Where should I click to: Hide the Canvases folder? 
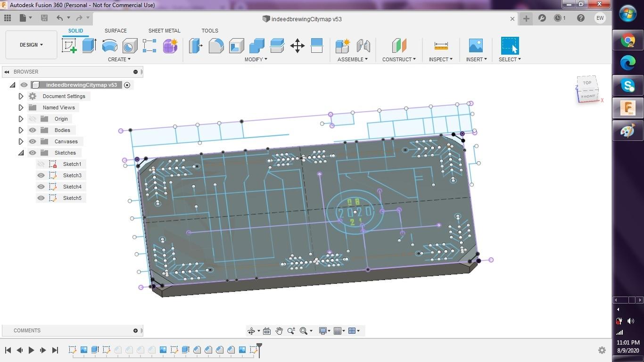pyautogui.click(x=33, y=141)
